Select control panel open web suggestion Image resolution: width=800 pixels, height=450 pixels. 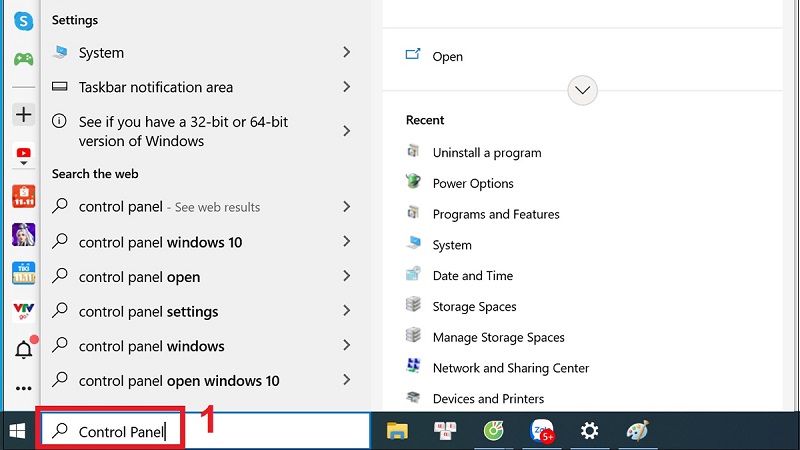[x=139, y=277]
